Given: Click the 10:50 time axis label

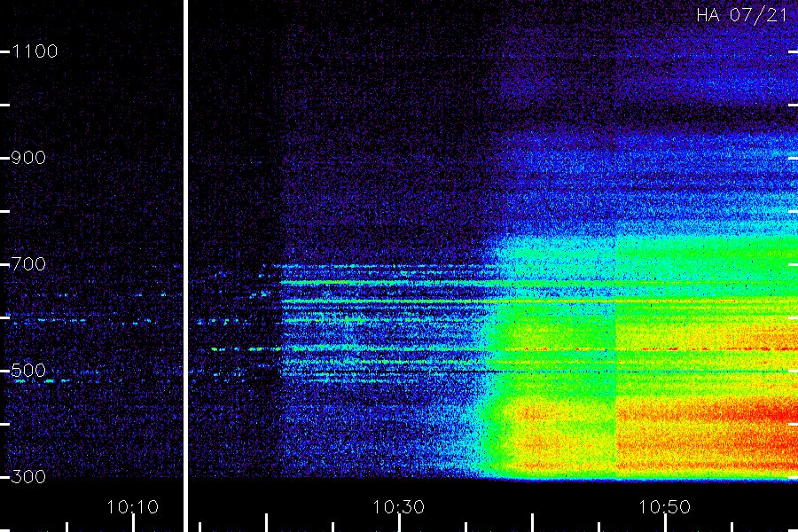Looking at the screenshot, I should [665, 507].
